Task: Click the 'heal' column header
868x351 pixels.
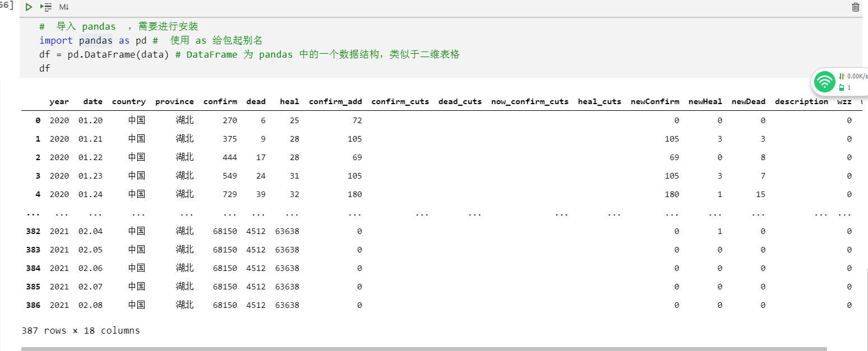Action: 290,101
